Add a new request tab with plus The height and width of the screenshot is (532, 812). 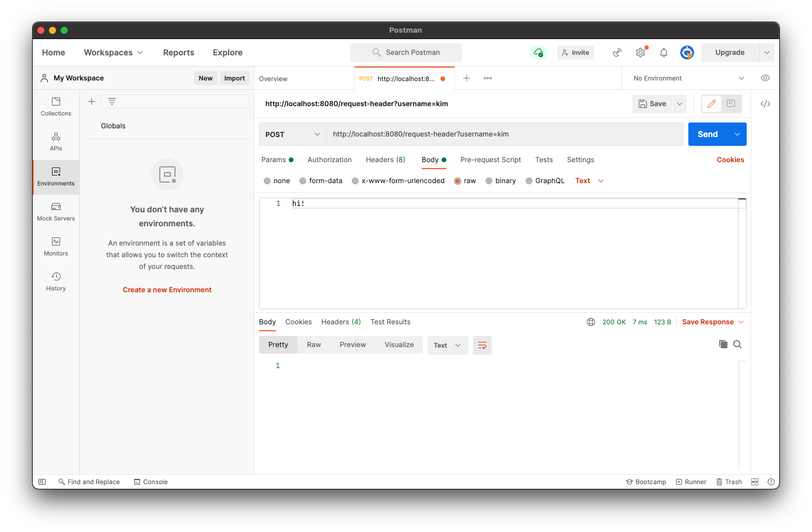click(467, 78)
